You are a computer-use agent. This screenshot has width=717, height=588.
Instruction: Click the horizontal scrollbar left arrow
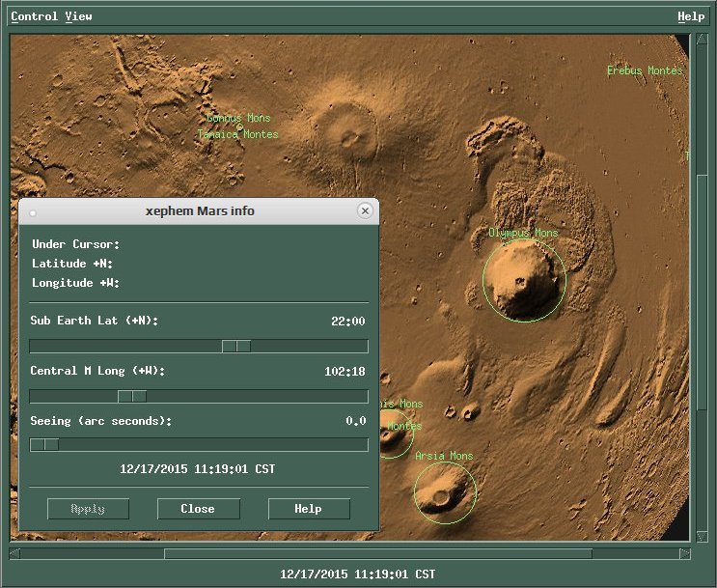(x=14, y=553)
